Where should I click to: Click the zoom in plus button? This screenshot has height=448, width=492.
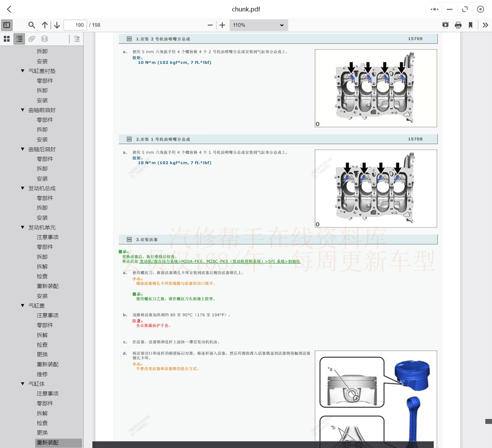pyautogui.click(x=222, y=25)
